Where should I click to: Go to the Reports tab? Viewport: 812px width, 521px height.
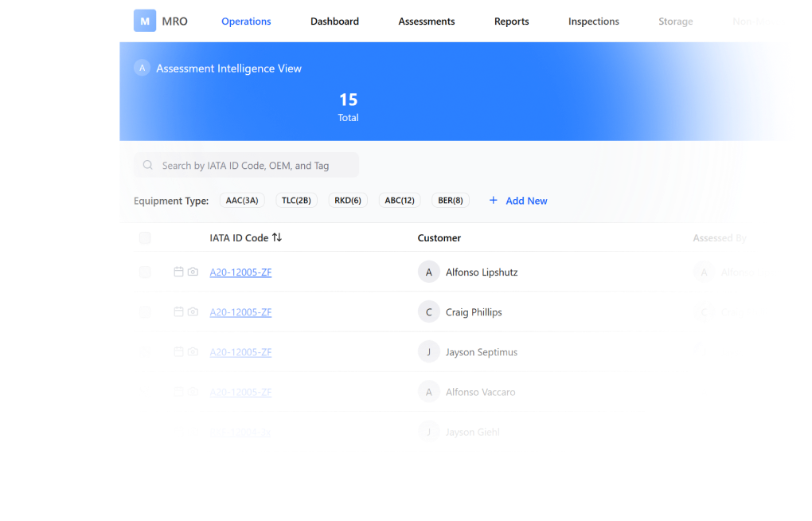coord(511,22)
